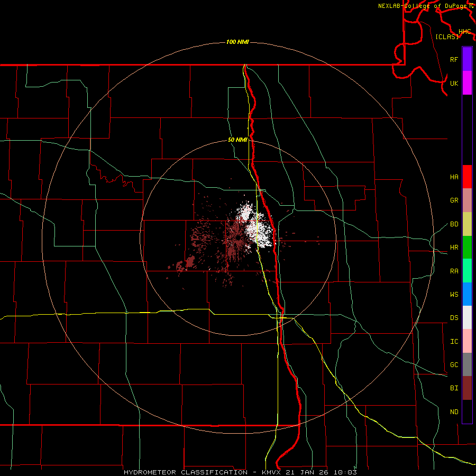Click the KMVX station identifier
Screen dimensions: 476x476
(271, 472)
